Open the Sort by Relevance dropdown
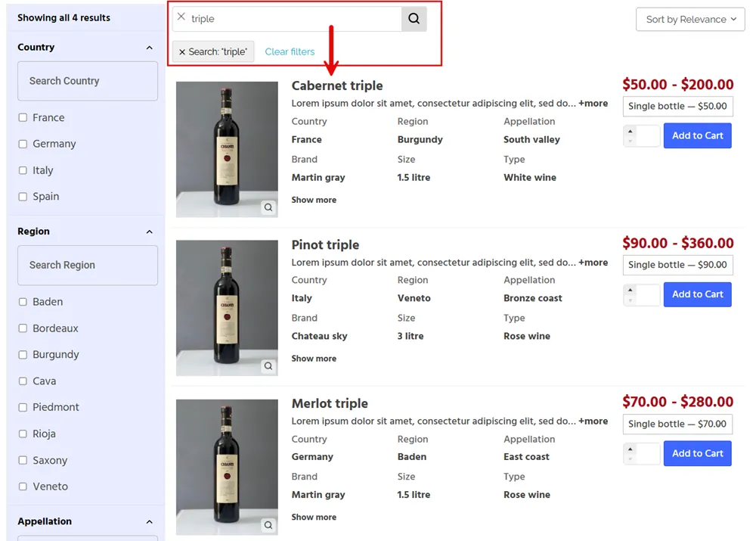This screenshot has width=756, height=541. 690,20
